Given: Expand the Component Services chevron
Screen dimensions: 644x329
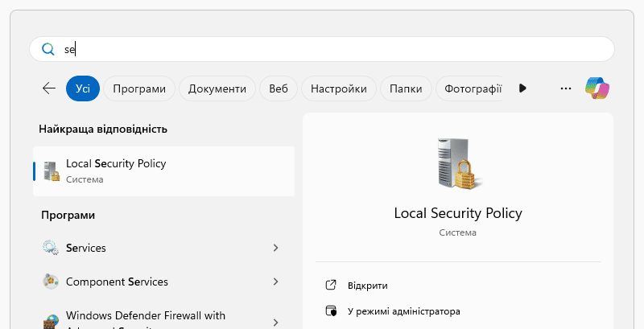Looking at the screenshot, I should click(x=275, y=282).
